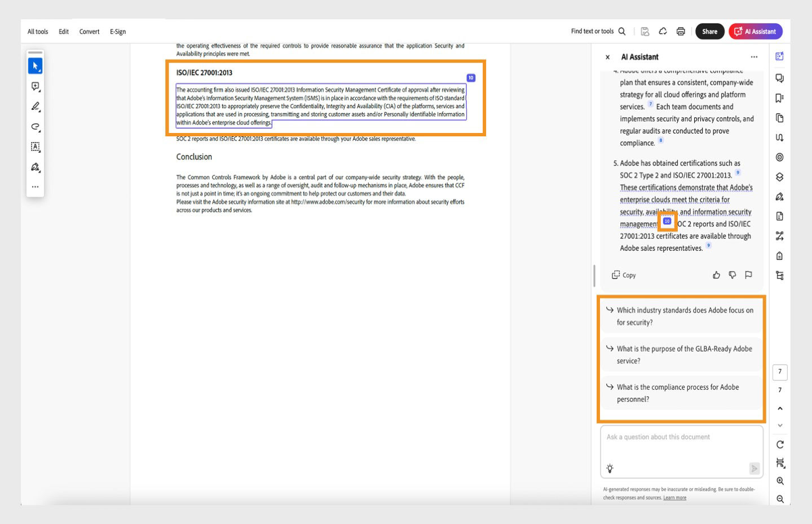Zoom in on the document
Viewport: 812px width, 524px height.
coord(780,481)
